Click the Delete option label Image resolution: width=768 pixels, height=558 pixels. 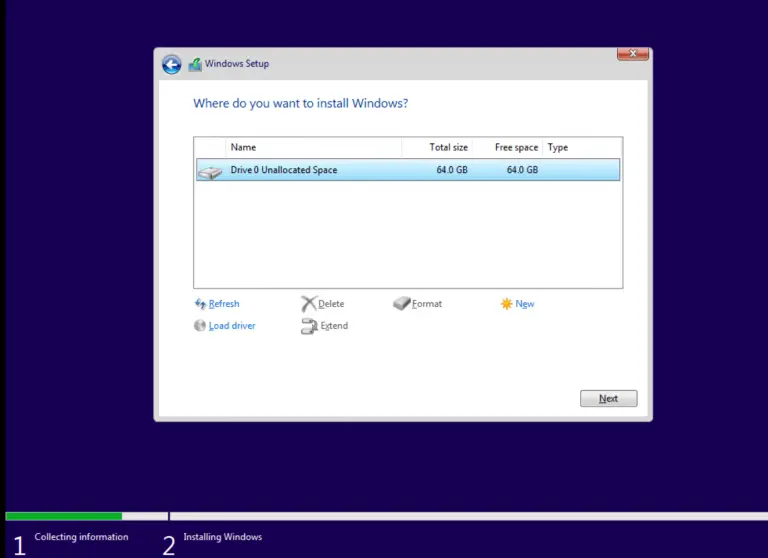pyautogui.click(x=331, y=304)
